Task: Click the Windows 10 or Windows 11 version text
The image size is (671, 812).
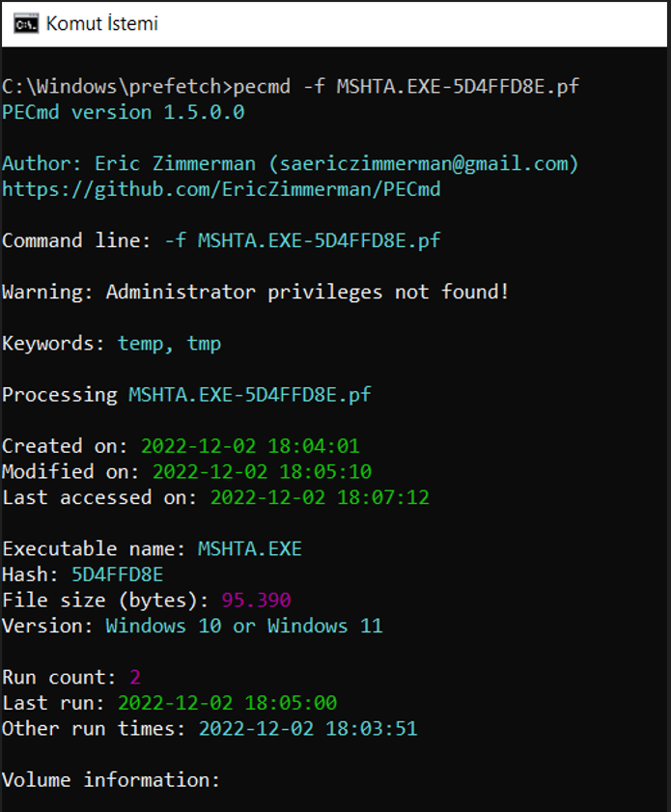Action: coord(244,626)
